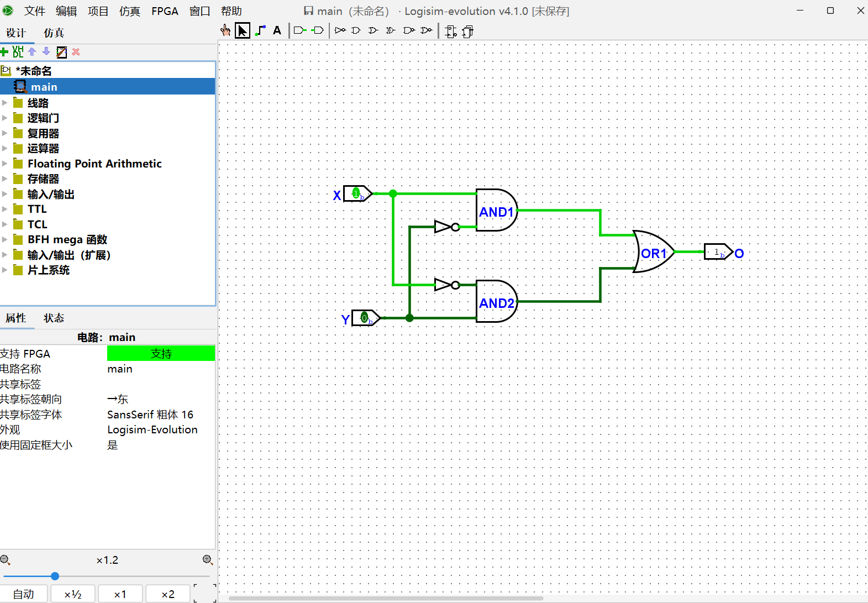Expand the BFH mega 函数 folder

point(5,239)
